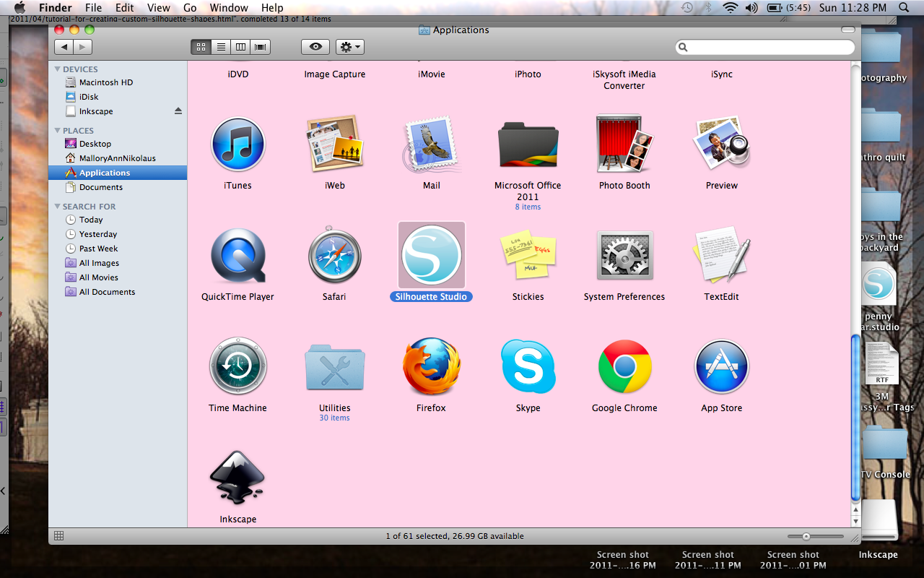Open the Go menu

click(x=190, y=8)
